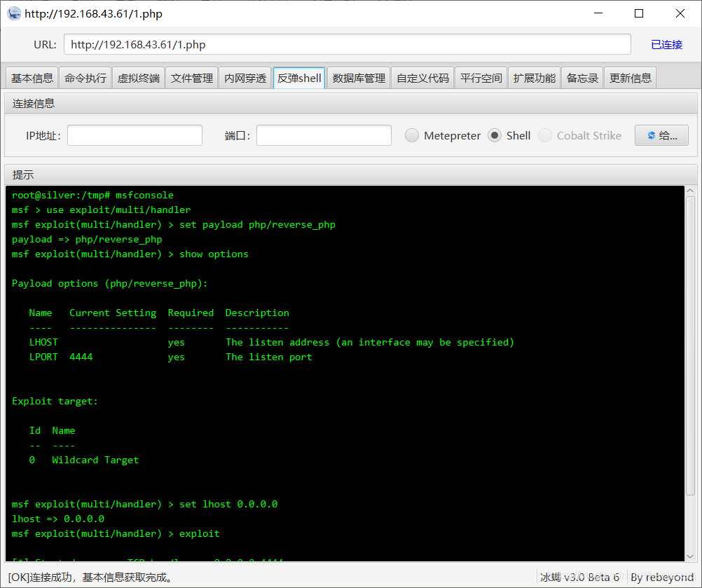Click the 'Required' column header
Screen dimensions: 702x588
[191, 313]
